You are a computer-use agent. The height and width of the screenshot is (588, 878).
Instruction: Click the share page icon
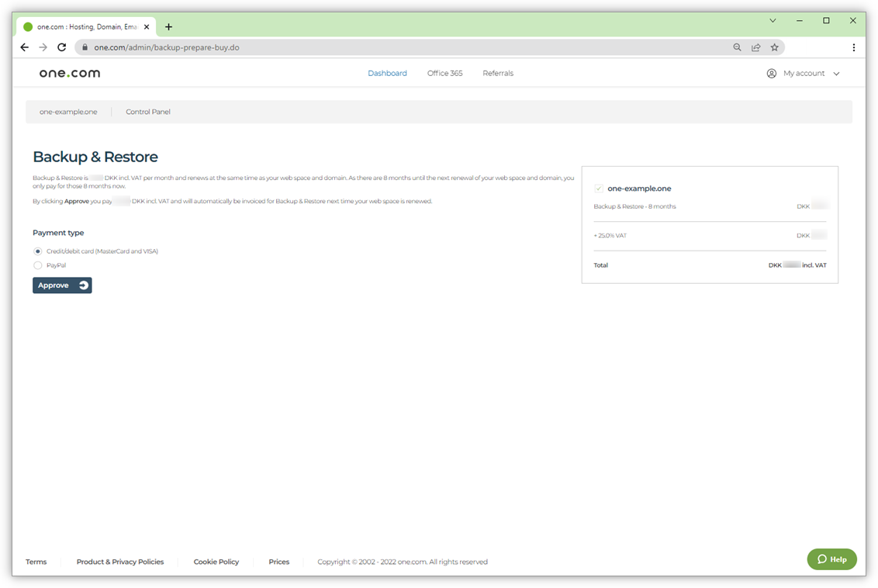click(755, 47)
